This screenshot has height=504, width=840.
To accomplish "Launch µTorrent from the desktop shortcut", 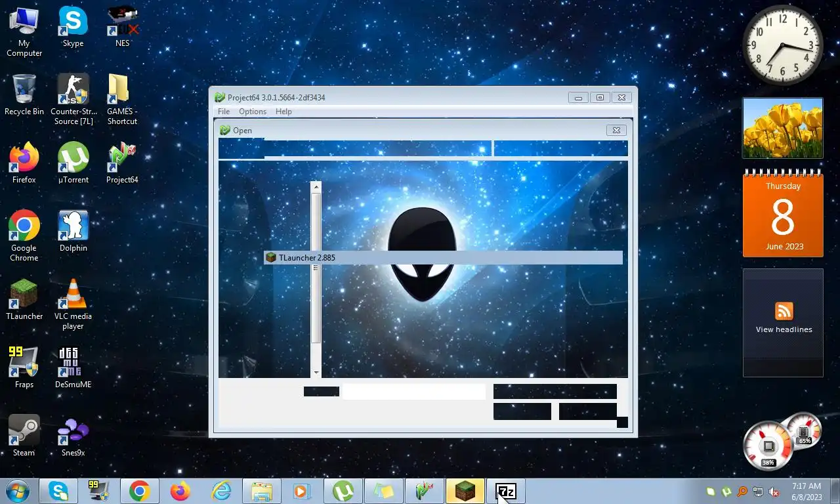I will tap(73, 163).
